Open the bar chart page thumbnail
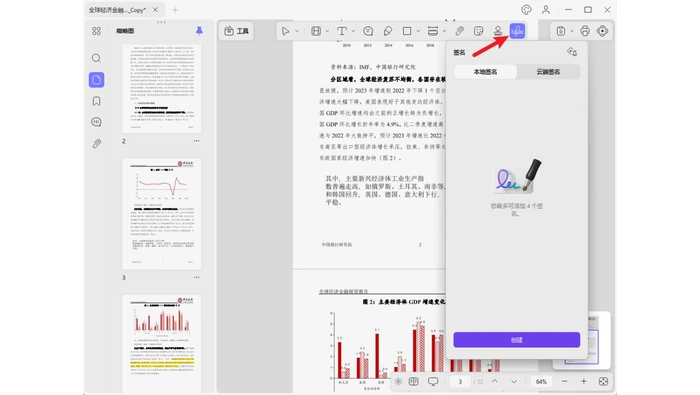Viewport: 700px width, 395px height. coord(162,344)
